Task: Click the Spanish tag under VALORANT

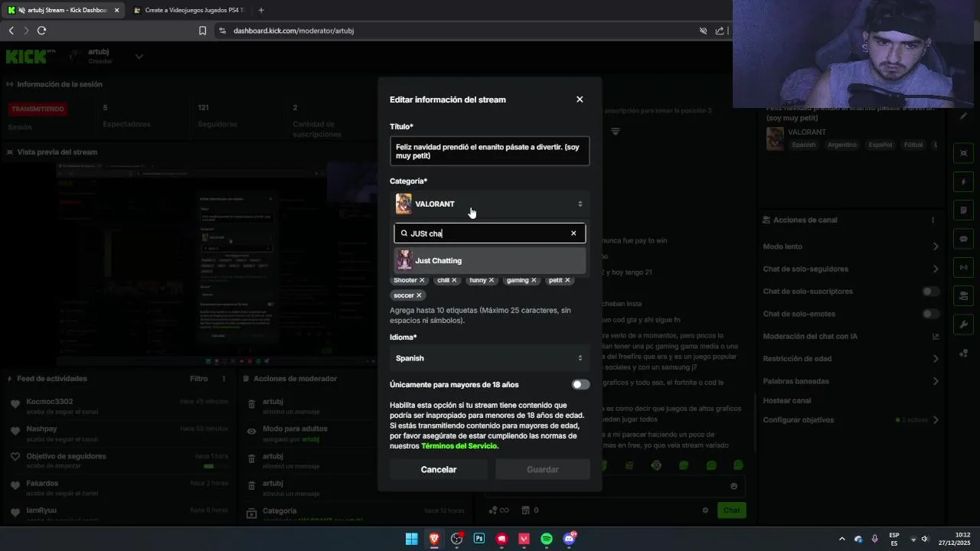Action: click(x=803, y=145)
